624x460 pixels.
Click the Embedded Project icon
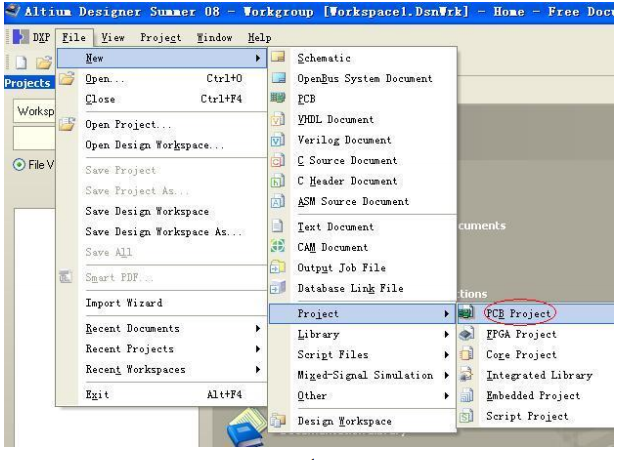(x=466, y=395)
